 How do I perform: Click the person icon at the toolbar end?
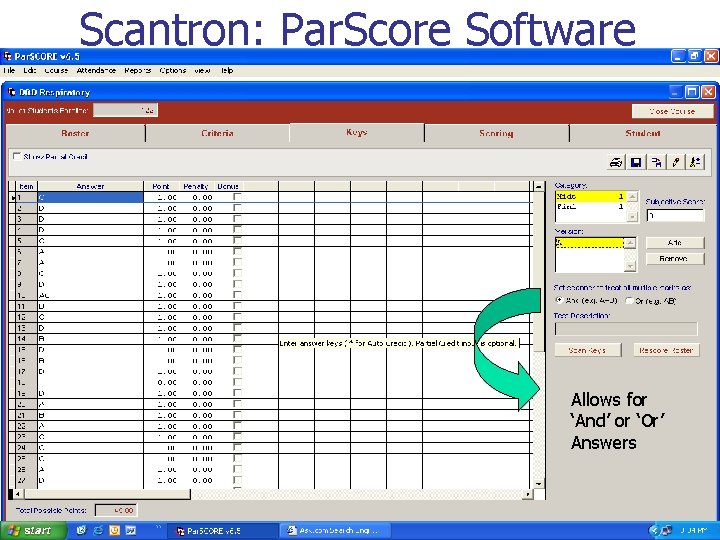click(695, 162)
